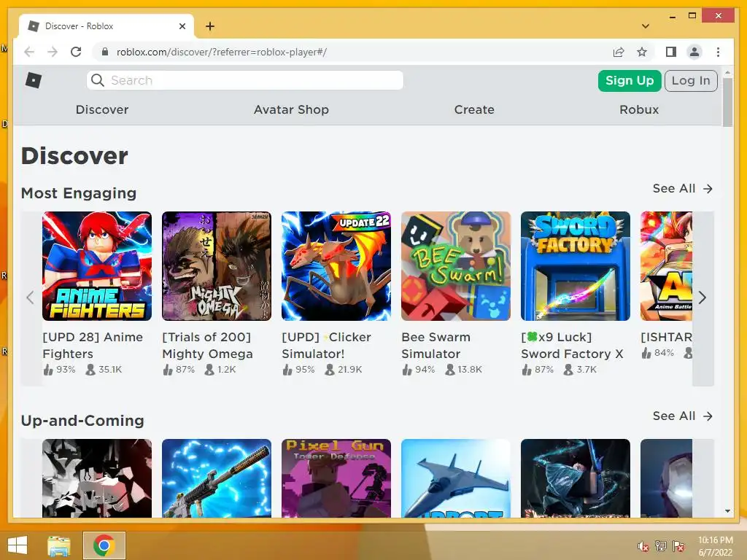Open the Chrome profile avatar
This screenshot has height=560, width=747.
694,52
